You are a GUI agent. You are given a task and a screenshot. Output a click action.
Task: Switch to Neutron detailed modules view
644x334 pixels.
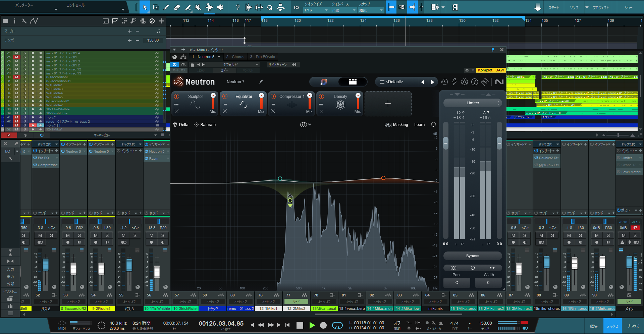pos(353,82)
